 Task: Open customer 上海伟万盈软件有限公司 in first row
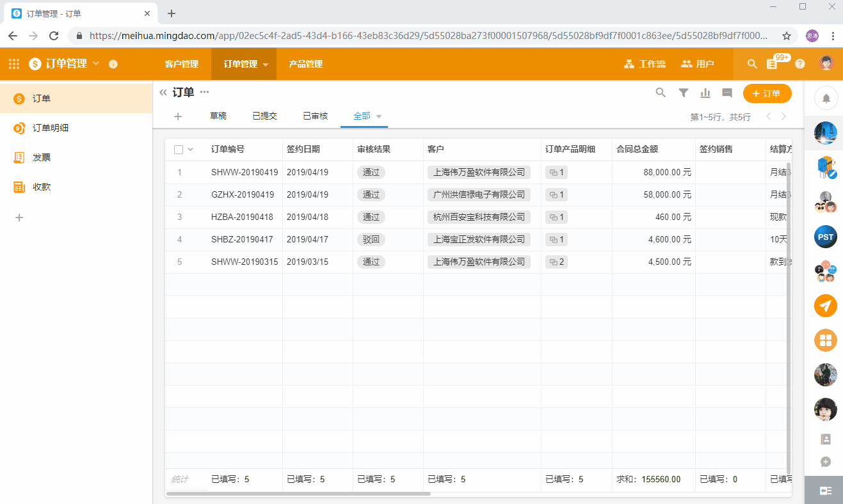479,172
